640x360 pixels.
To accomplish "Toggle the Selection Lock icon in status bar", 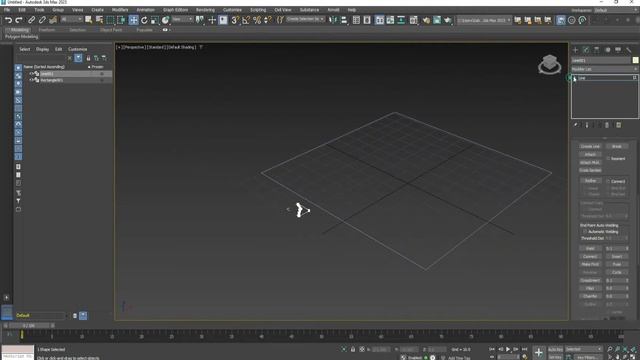I will [353, 349].
